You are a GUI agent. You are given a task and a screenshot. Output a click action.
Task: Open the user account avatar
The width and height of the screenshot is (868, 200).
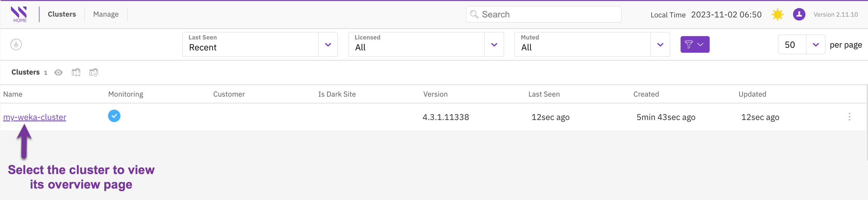point(799,14)
